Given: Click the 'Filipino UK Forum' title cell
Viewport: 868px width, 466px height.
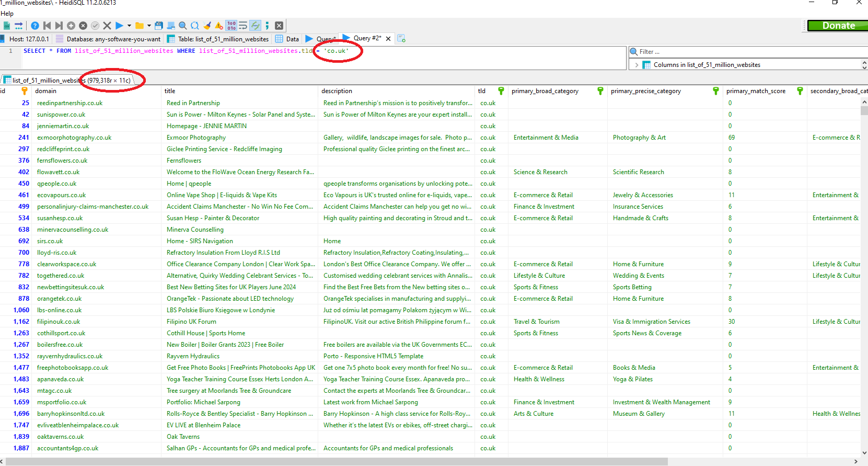Looking at the screenshot, I should click(240, 322).
